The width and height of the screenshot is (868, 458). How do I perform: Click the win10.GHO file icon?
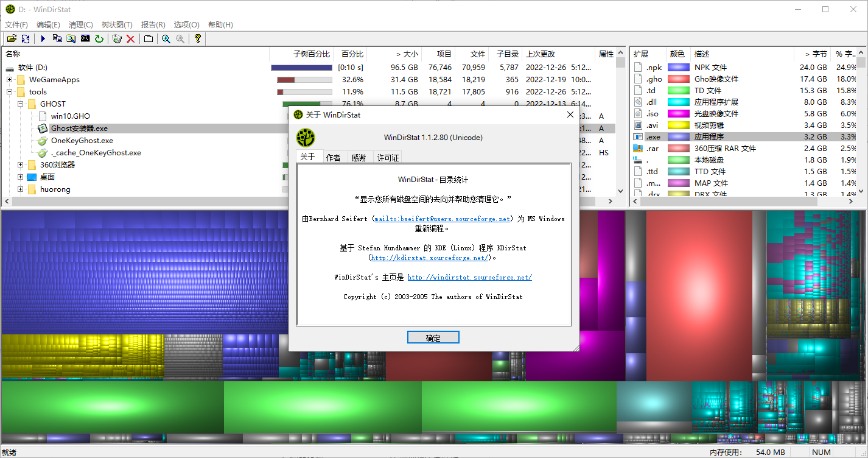point(43,116)
